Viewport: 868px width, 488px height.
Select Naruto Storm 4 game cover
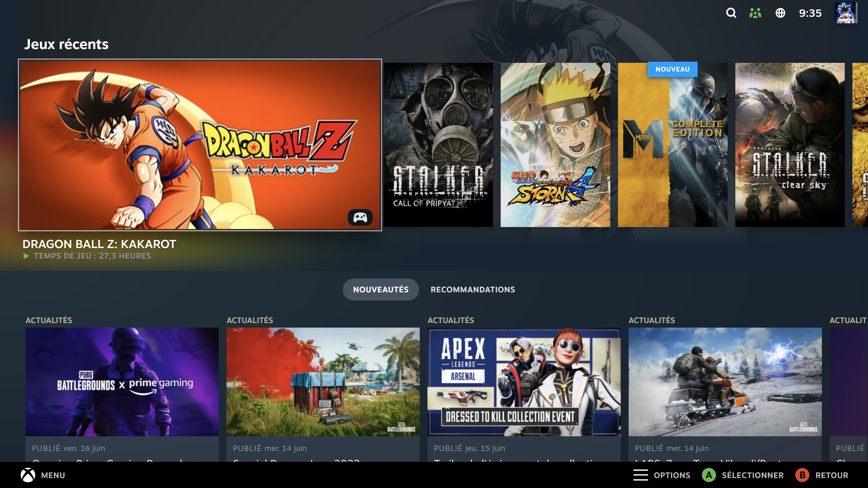[x=555, y=145]
